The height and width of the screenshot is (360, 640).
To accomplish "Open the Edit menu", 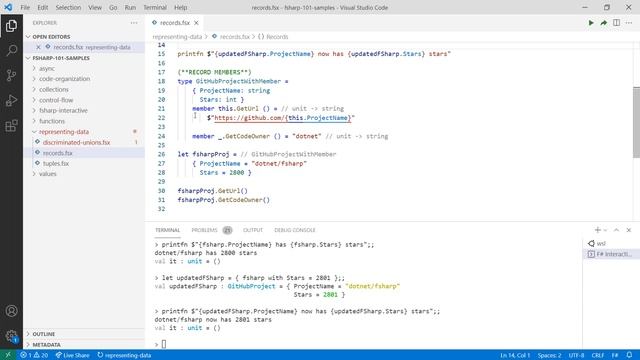I will [x=42, y=7].
